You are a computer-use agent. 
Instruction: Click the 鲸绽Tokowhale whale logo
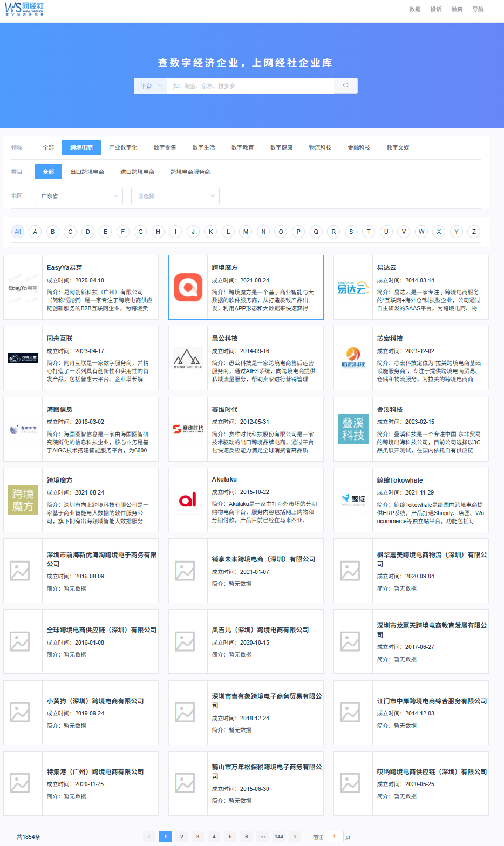pyautogui.click(x=353, y=500)
